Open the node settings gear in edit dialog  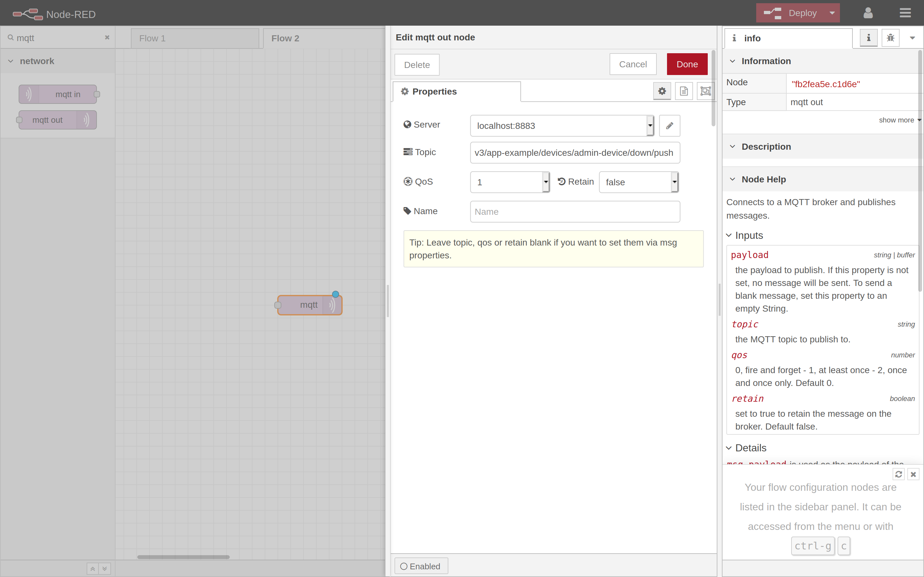(662, 91)
